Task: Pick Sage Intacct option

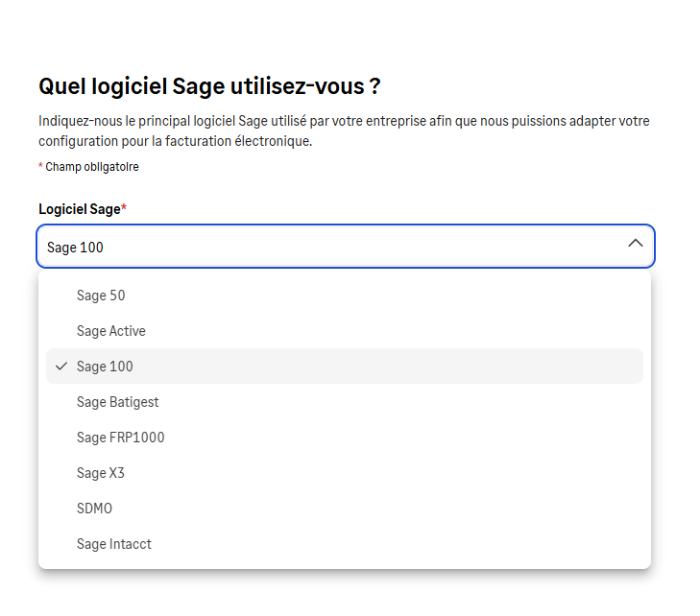Action: coord(344,544)
